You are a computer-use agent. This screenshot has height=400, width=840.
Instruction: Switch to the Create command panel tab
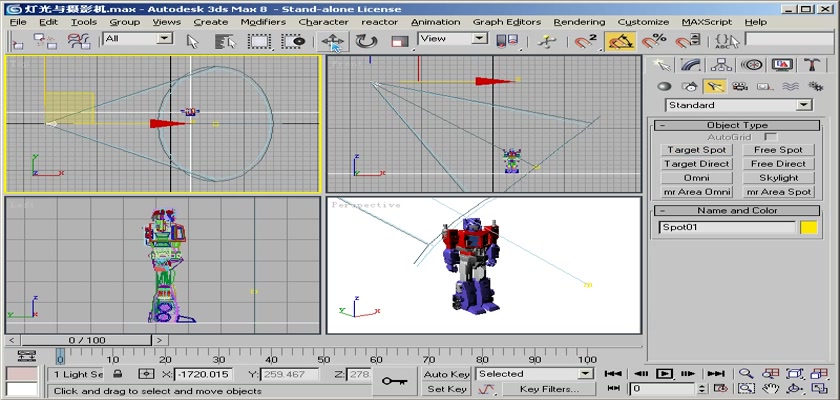point(662,65)
